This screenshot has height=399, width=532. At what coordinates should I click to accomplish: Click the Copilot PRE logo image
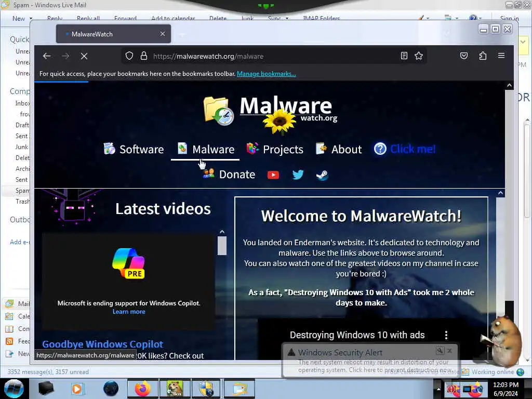click(129, 263)
